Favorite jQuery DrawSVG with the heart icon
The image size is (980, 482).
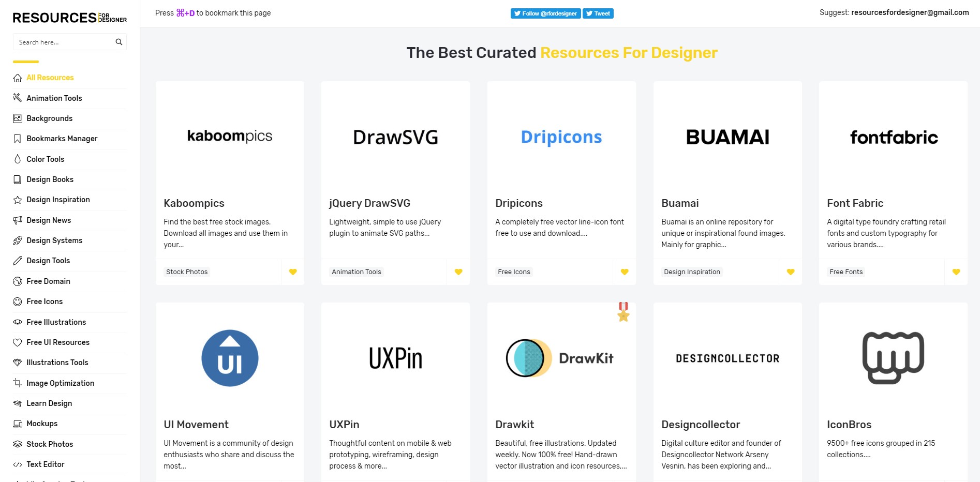coord(458,272)
